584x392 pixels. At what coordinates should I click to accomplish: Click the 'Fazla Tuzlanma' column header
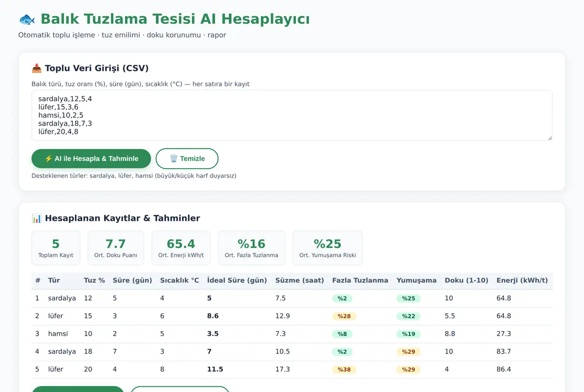[360, 280]
